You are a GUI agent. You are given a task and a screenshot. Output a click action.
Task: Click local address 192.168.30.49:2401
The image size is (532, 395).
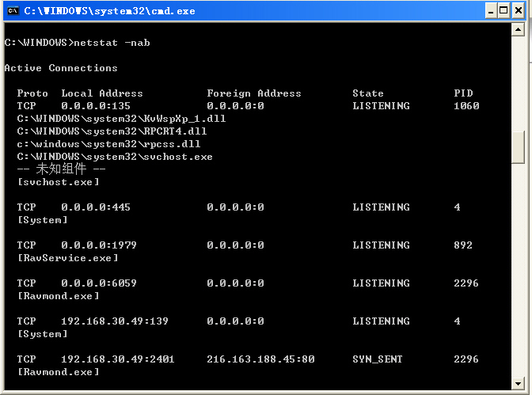(x=118, y=359)
